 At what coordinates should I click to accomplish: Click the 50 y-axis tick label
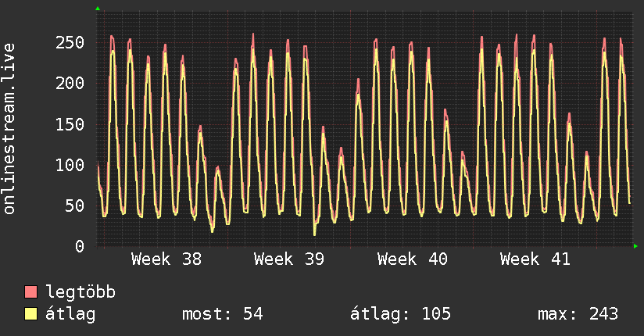(75, 206)
